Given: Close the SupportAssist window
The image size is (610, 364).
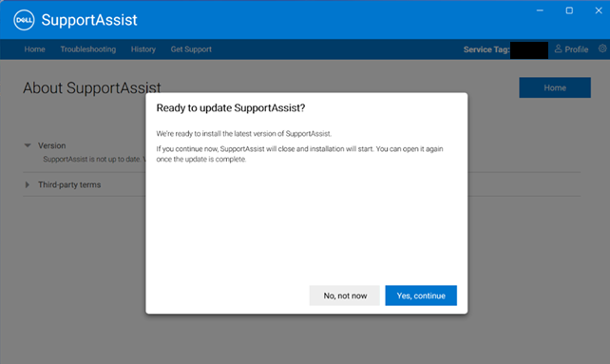Looking at the screenshot, I should point(599,10).
